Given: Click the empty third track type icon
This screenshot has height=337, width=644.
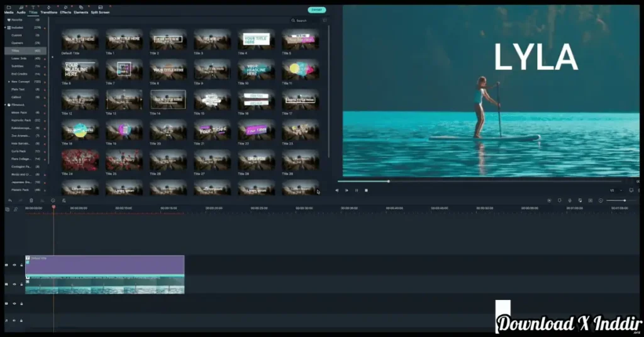Looking at the screenshot, I should pyautogui.click(x=6, y=304).
